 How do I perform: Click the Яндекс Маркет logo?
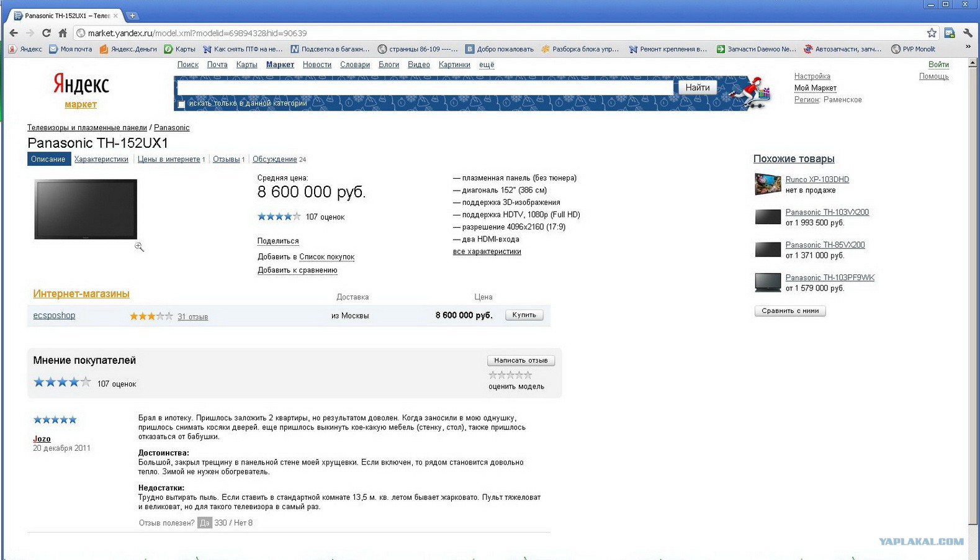[81, 90]
